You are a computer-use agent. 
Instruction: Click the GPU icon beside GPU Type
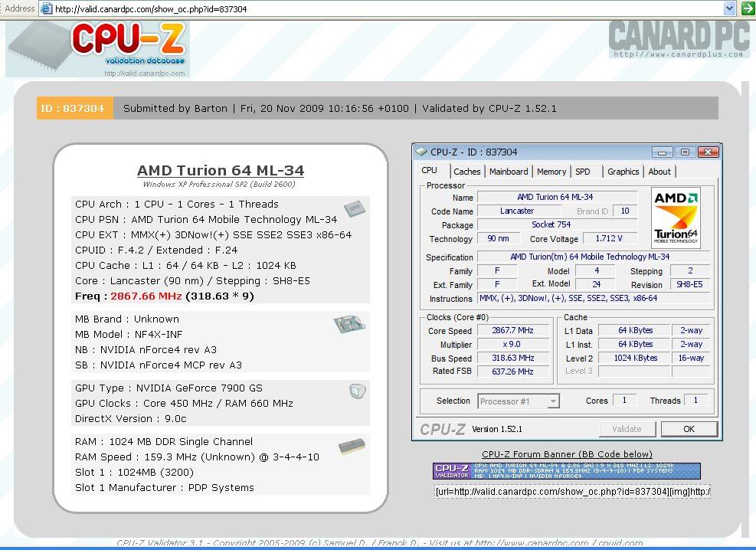(x=357, y=391)
